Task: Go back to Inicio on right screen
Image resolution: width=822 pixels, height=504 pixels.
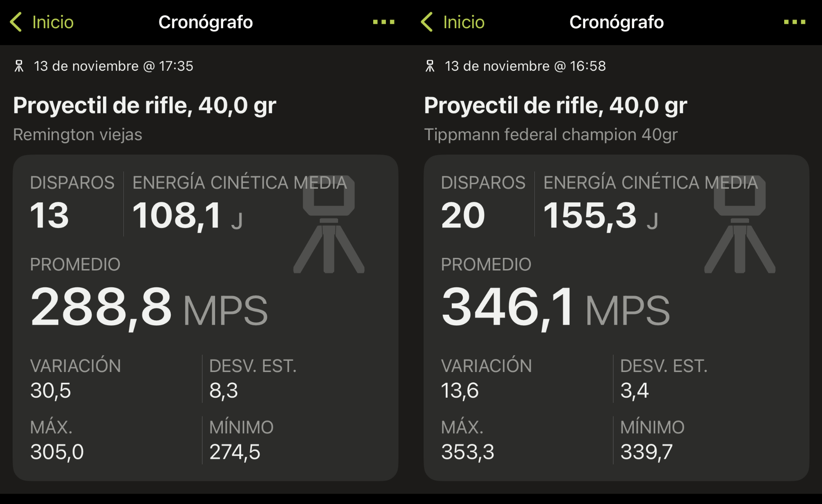Action: click(x=463, y=22)
